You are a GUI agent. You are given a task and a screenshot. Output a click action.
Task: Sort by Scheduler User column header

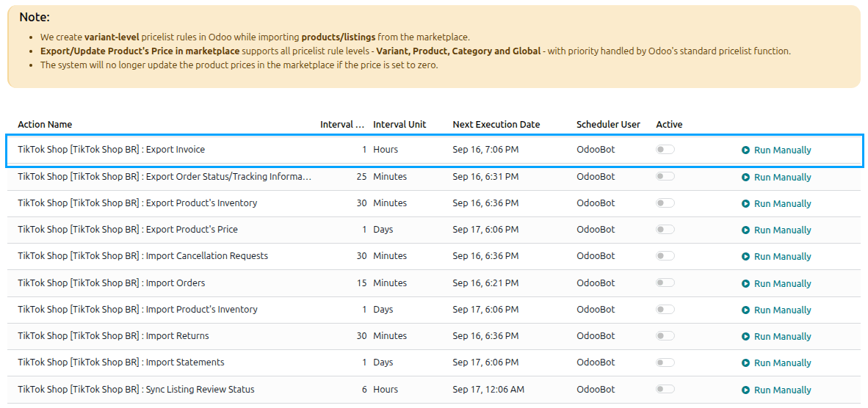click(608, 125)
